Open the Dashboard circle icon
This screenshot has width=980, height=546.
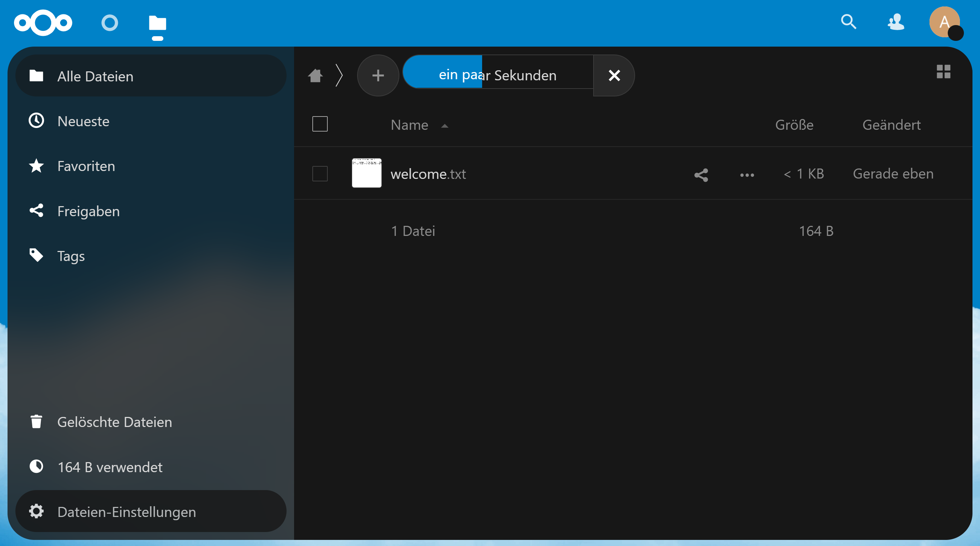(x=110, y=23)
